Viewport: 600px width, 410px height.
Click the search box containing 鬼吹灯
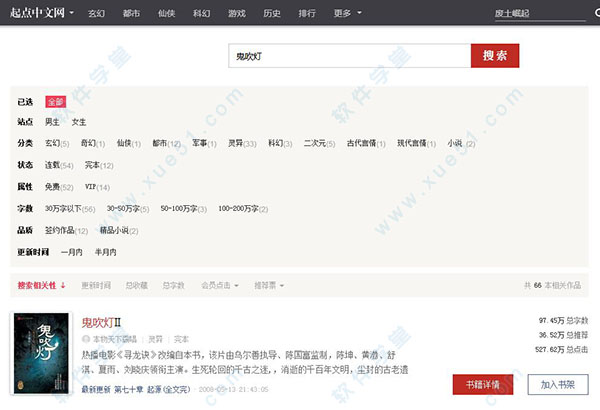click(350, 56)
